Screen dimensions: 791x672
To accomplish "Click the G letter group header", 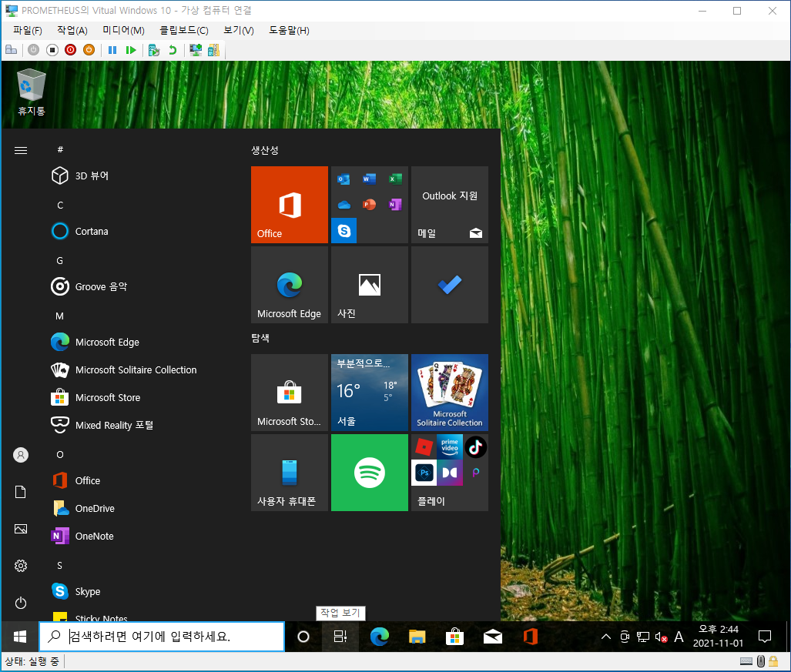I will (59, 261).
